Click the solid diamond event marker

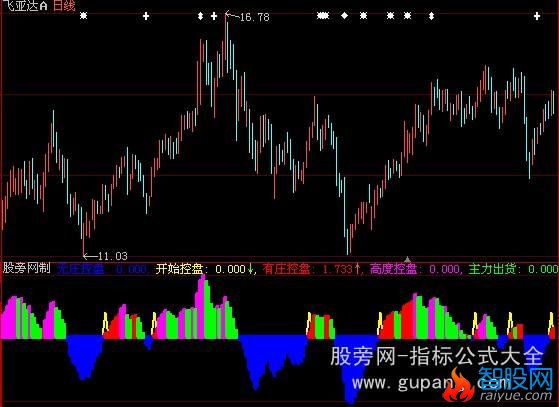pos(344,15)
